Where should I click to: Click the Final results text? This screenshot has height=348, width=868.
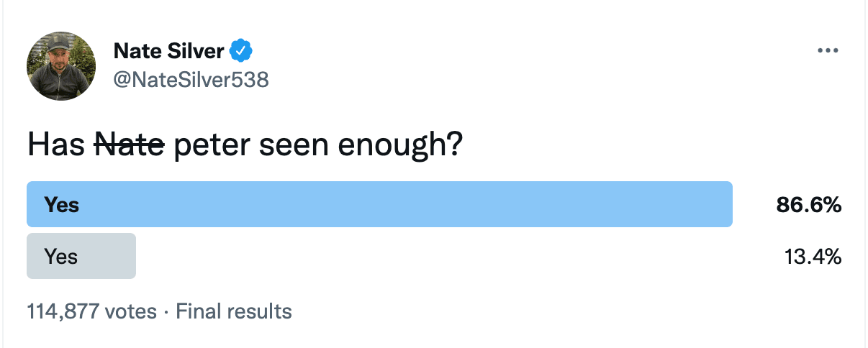(234, 311)
